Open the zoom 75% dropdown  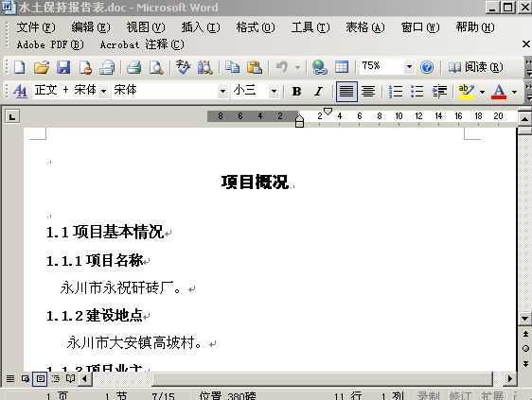(409, 67)
